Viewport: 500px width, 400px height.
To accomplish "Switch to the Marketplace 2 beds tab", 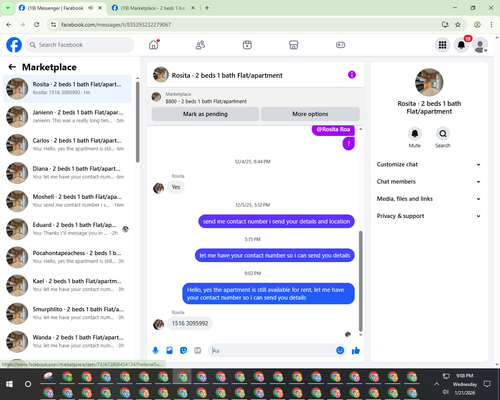I will [153, 8].
